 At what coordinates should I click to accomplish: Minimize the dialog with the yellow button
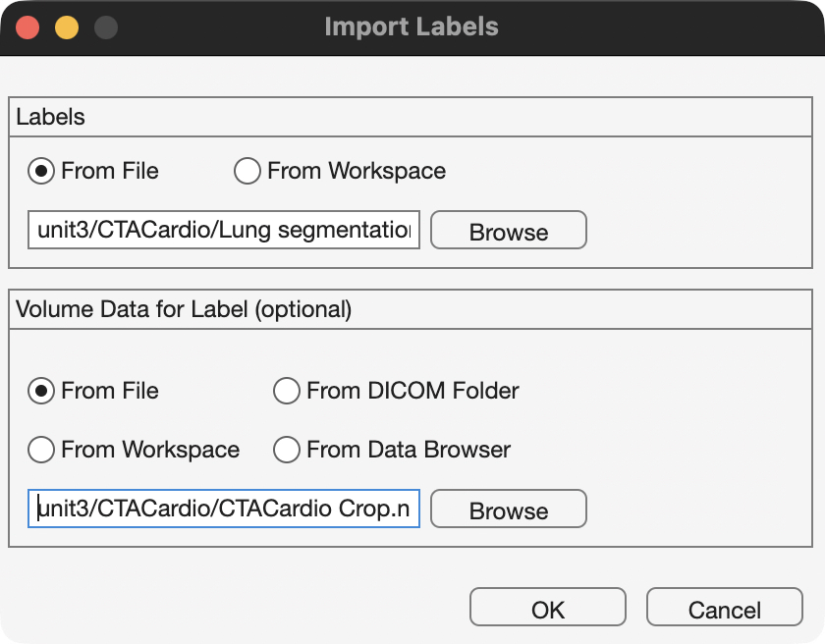coord(65,28)
